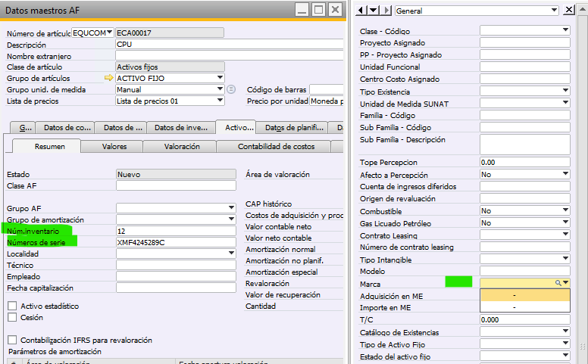Viewport: 588px width, 364px height.
Task: Check Contabilización IFRS para revalorización
Action: [11, 340]
